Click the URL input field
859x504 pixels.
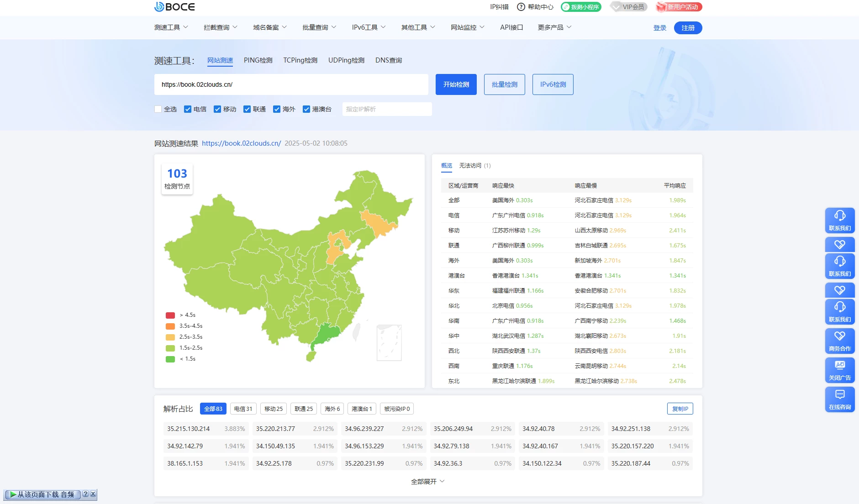(291, 84)
